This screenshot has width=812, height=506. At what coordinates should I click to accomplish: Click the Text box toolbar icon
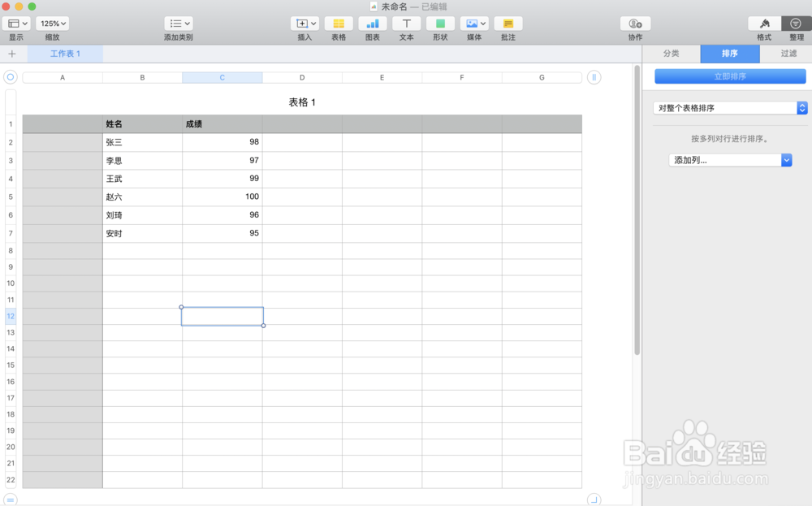407,24
